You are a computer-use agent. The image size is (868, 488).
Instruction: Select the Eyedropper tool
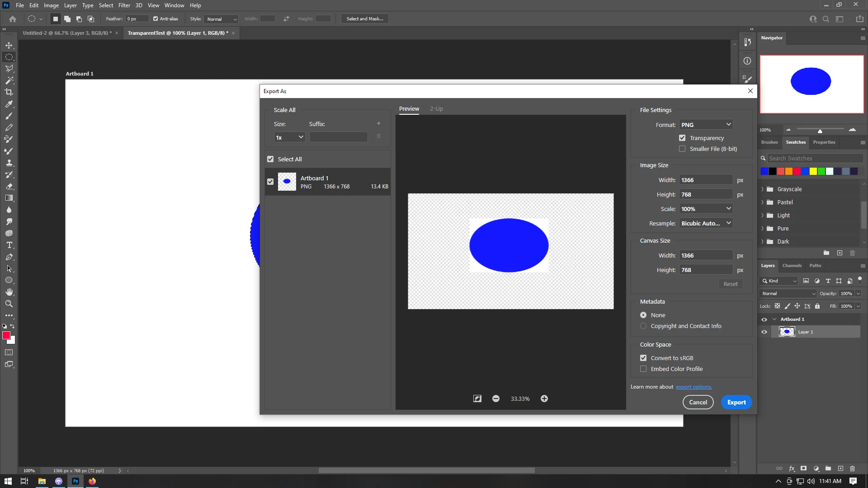9,104
